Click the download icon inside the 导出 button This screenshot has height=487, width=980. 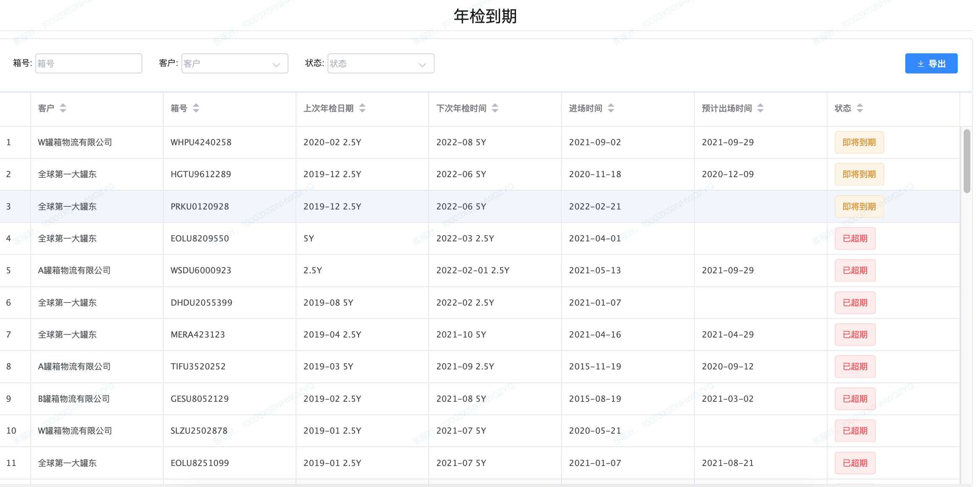pos(920,63)
